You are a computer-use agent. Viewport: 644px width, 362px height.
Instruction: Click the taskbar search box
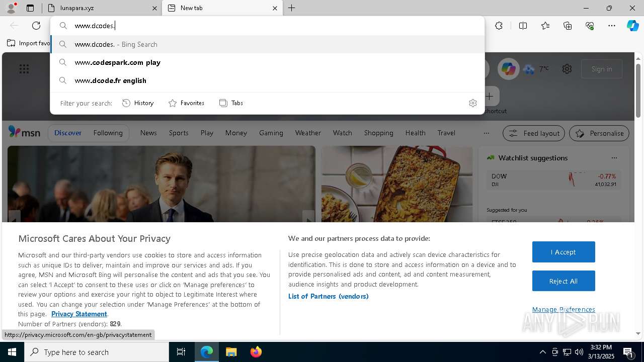tap(97, 352)
